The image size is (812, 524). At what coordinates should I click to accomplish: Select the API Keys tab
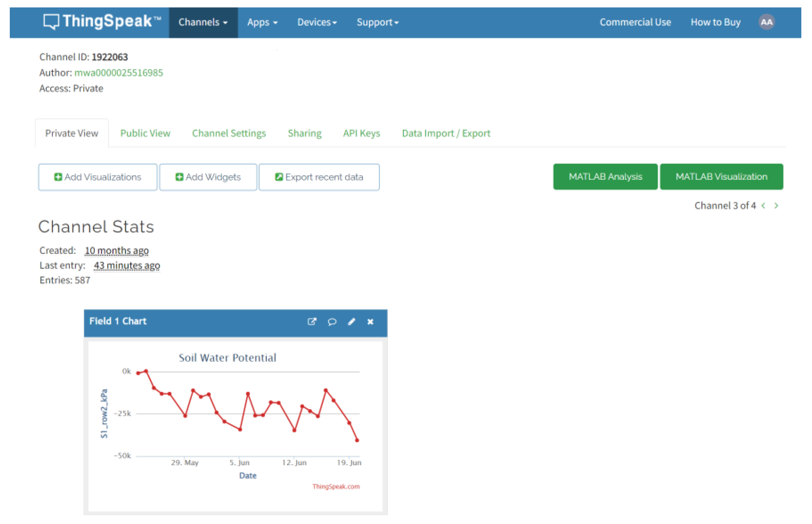tap(361, 133)
